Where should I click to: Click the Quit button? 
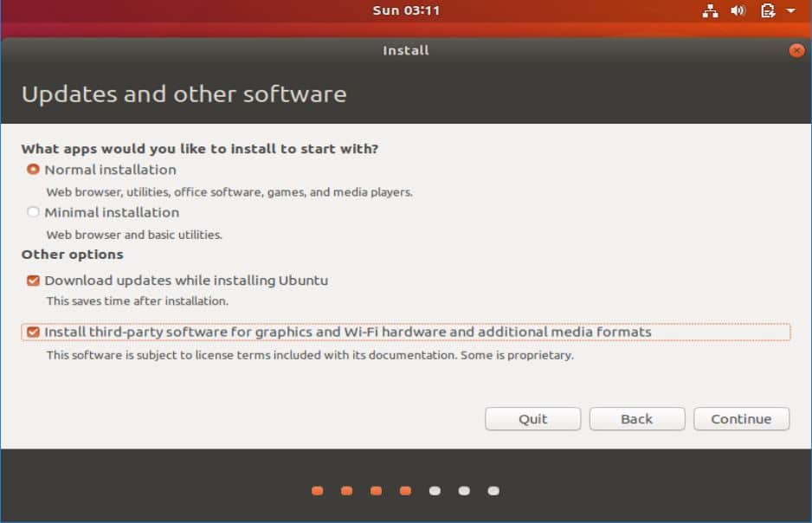(x=532, y=419)
